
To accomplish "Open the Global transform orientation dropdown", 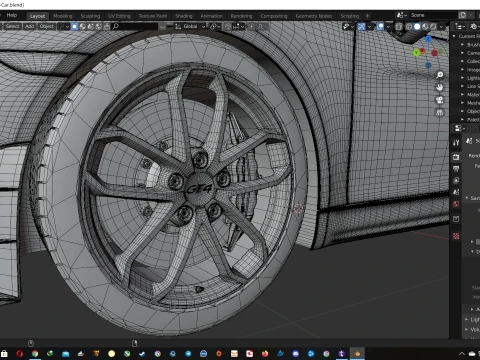I will click(190, 26).
